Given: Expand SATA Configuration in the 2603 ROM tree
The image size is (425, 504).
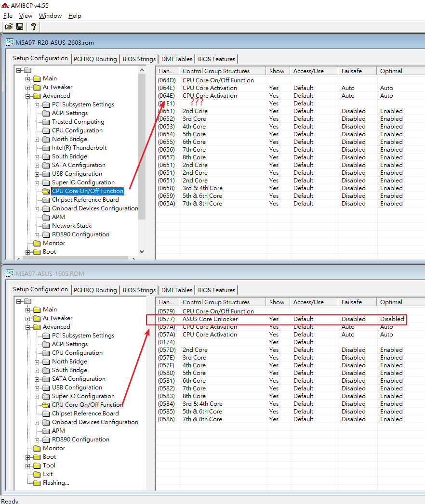Looking at the screenshot, I should pyautogui.click(x=37, y=166).
